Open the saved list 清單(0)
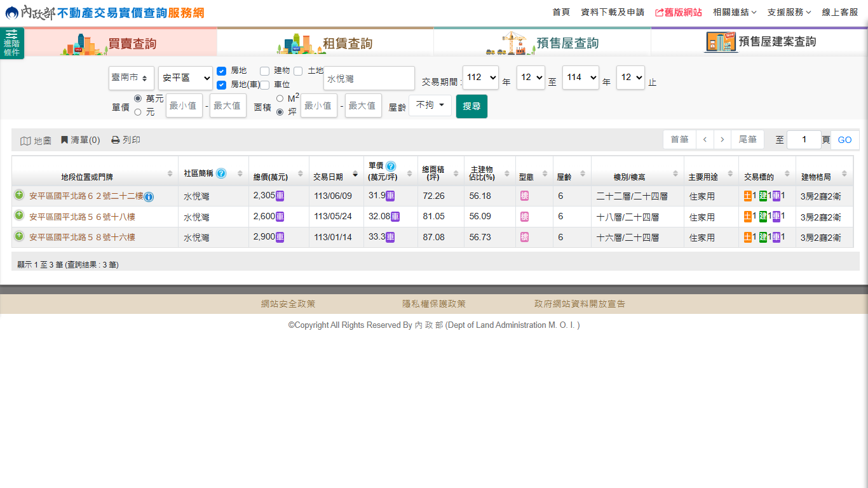The width and height of the screenshot is (868, 488). [81, 140]
